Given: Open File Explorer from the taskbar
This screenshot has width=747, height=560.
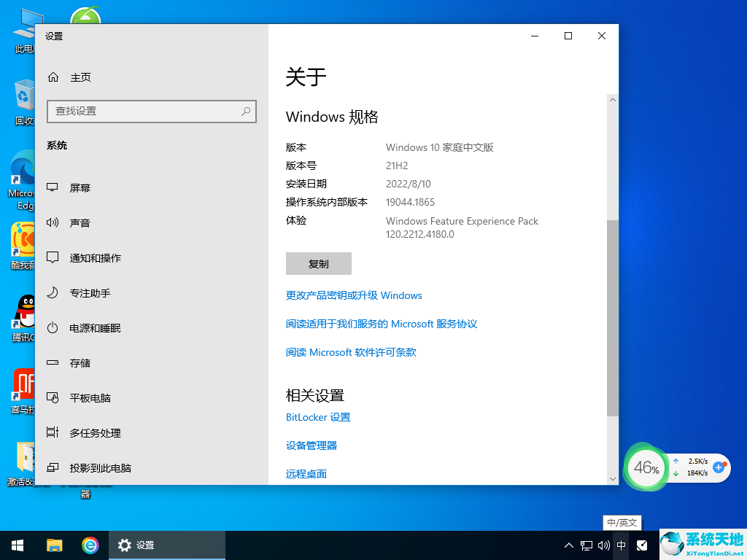Looking at the screenshot, I should [x=55, y=545].
